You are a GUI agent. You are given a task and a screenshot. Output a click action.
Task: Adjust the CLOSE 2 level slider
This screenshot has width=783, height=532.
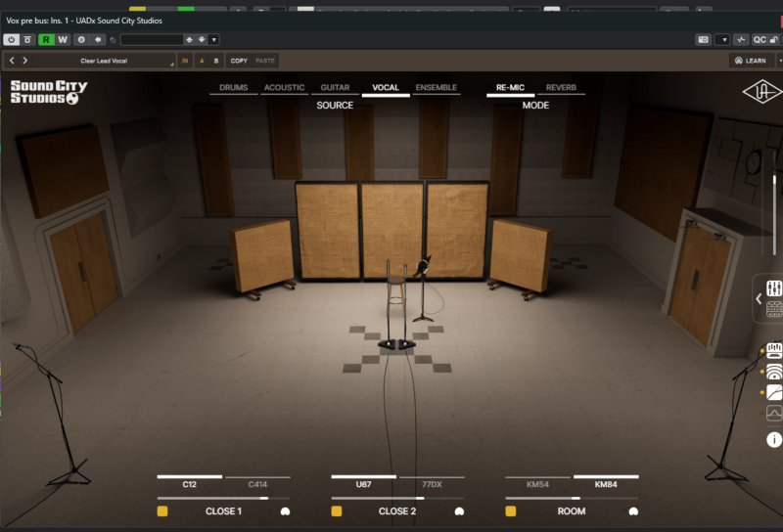397,498
